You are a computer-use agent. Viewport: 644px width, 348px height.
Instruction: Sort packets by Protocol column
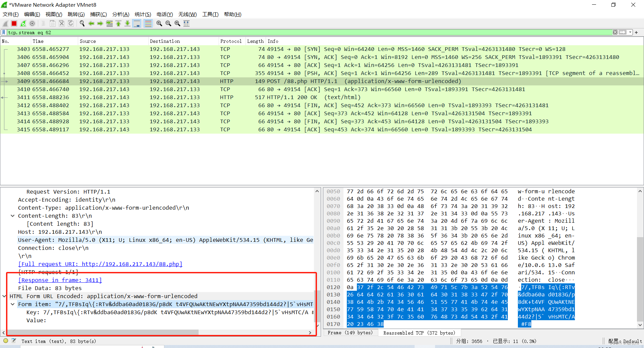click(x=232, y=41)
